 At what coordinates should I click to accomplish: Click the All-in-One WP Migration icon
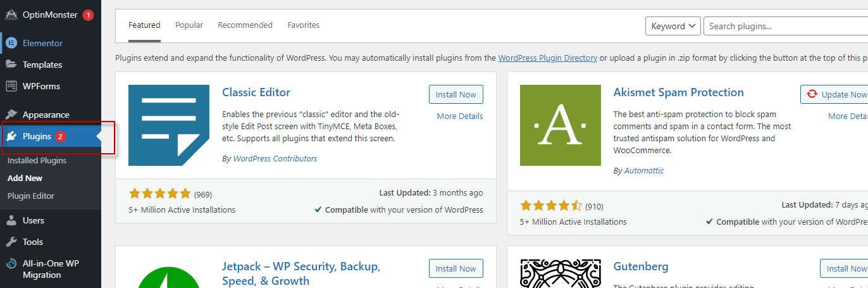[11, 263]
